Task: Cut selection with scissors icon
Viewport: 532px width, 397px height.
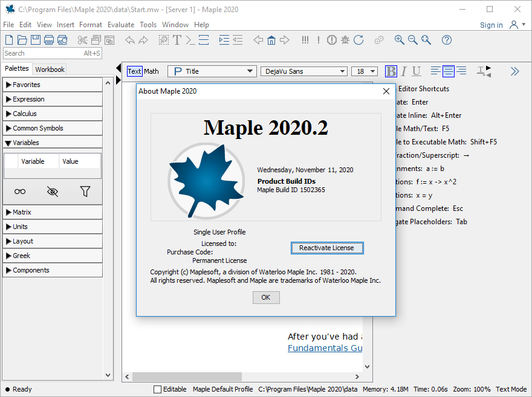Action: 82,40
